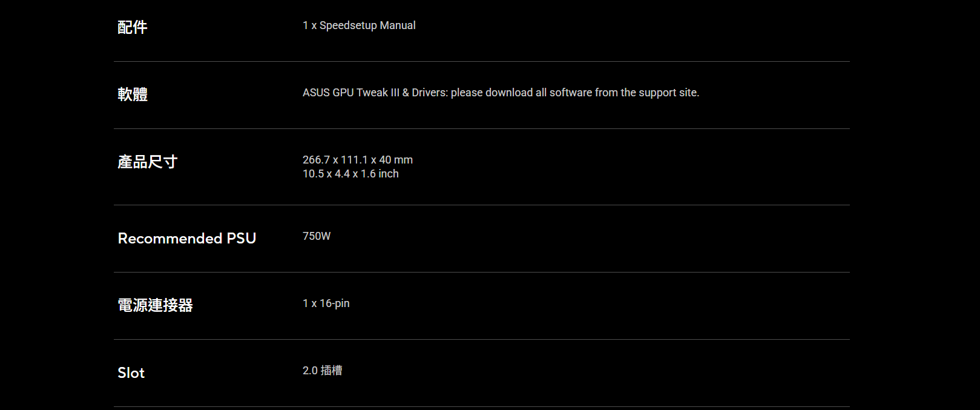980x410 pixels.
Task: Click the "Recommended PSU" heading
Action: tap(187, 238)
